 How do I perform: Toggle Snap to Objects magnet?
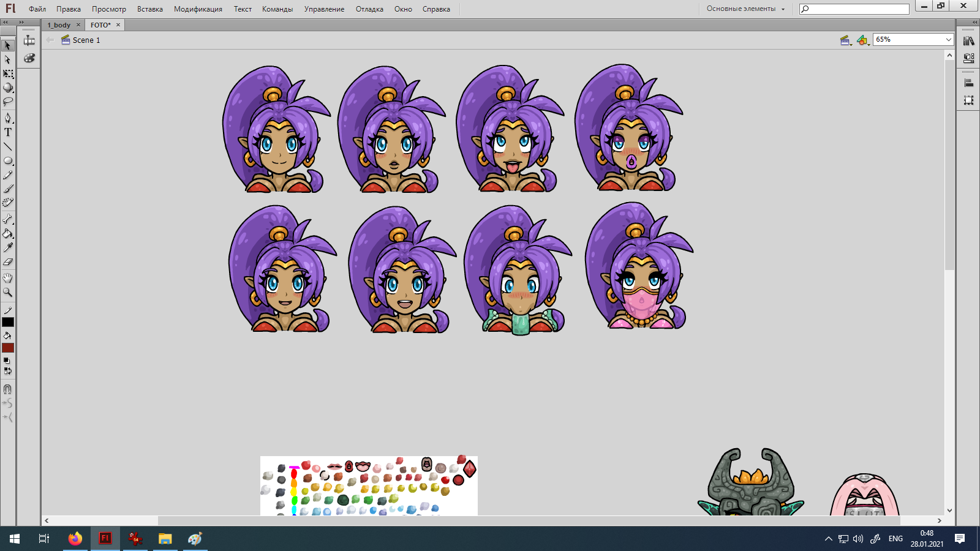[x=8, y=389]
